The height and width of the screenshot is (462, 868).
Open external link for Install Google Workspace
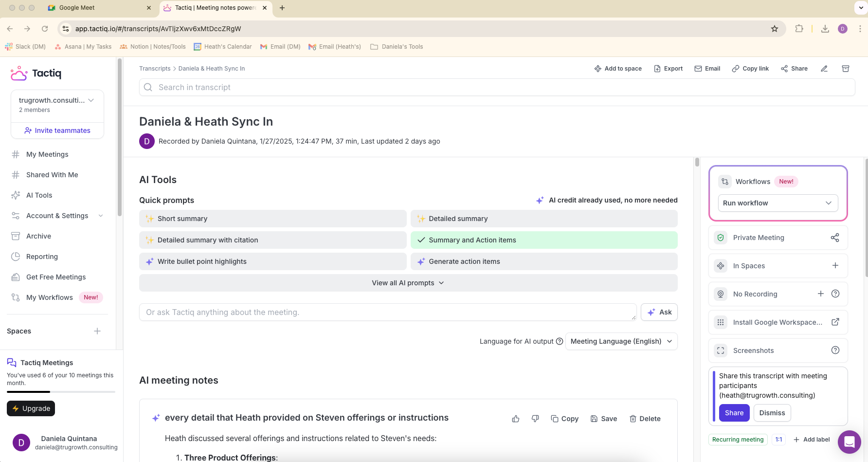pos(835,322)
